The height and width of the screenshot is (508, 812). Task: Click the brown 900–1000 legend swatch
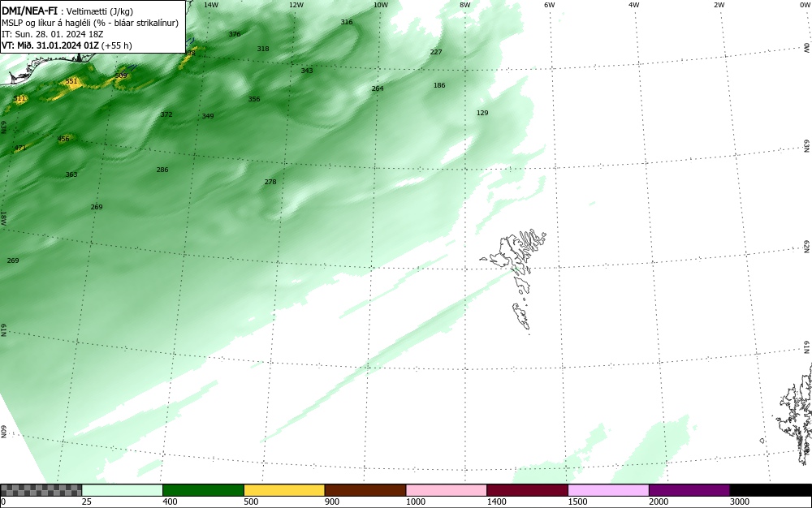[365, 490]
